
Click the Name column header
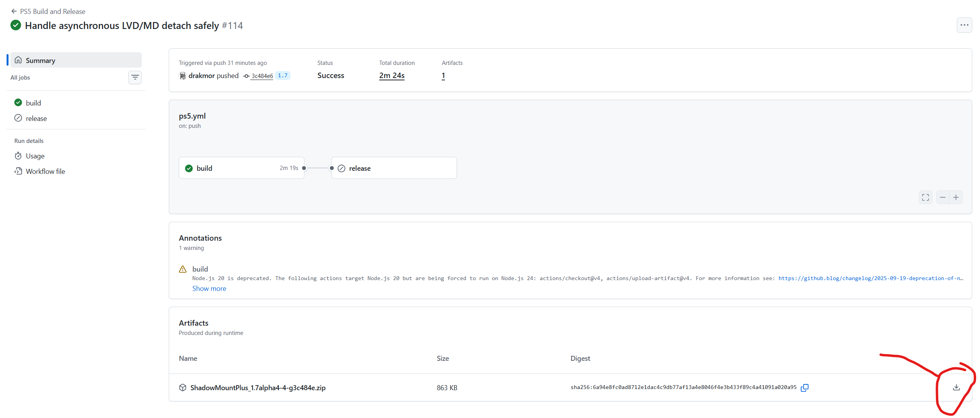point(188,359)
